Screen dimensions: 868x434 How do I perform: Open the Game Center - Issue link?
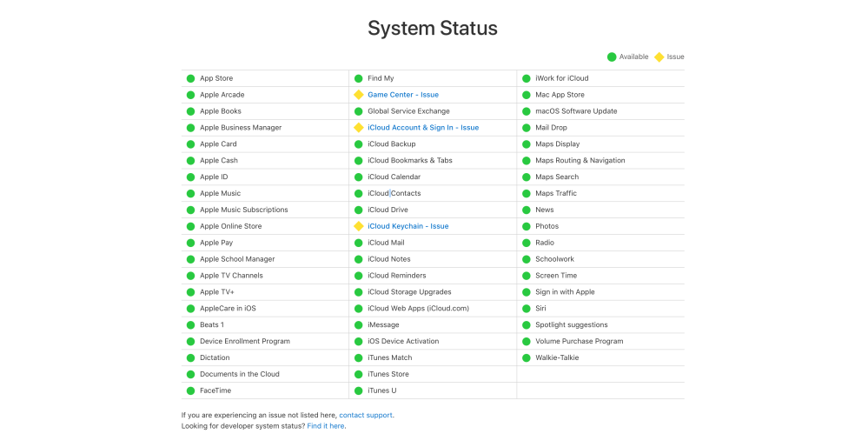tap(402, 95)
